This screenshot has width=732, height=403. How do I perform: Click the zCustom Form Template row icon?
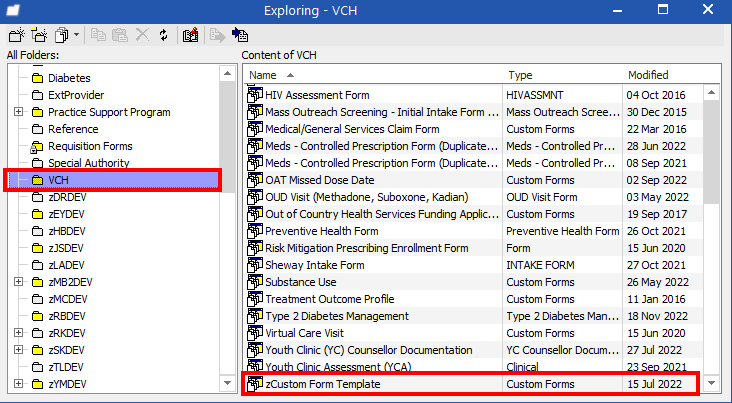pos(254,384)
